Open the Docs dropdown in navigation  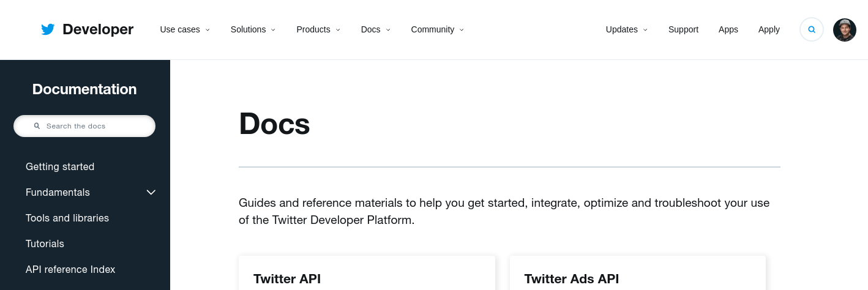click(x=375, y=29)
